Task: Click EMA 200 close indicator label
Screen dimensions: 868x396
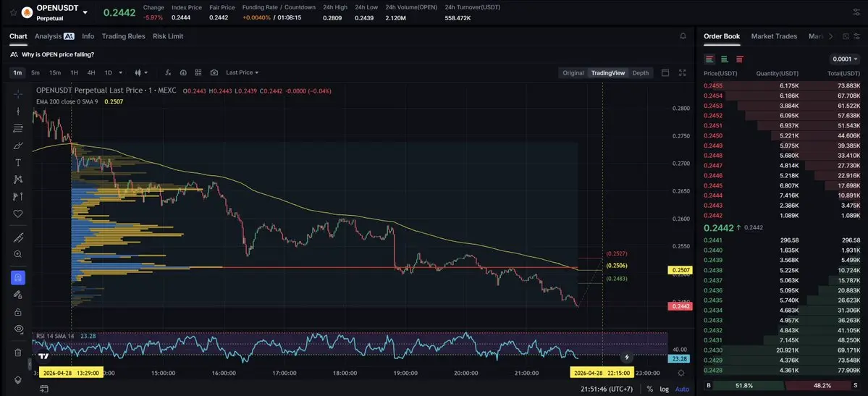Action: tap(67, 101)
